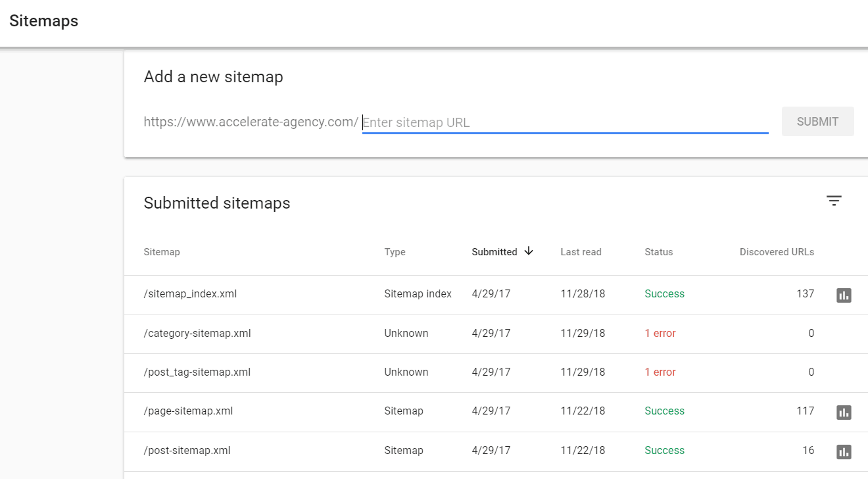Open the /page-sitemap.xml row

tap(188, 411)
